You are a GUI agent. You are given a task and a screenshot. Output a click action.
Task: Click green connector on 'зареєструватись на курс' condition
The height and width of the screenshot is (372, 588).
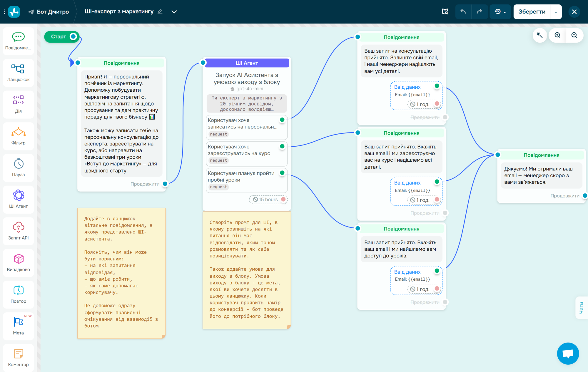(x=282, y=146)
